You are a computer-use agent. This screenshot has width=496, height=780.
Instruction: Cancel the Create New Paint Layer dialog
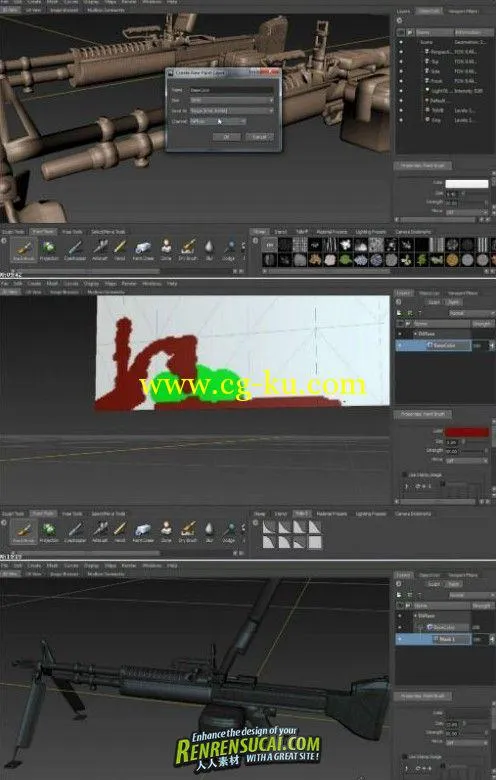point(260,136)
